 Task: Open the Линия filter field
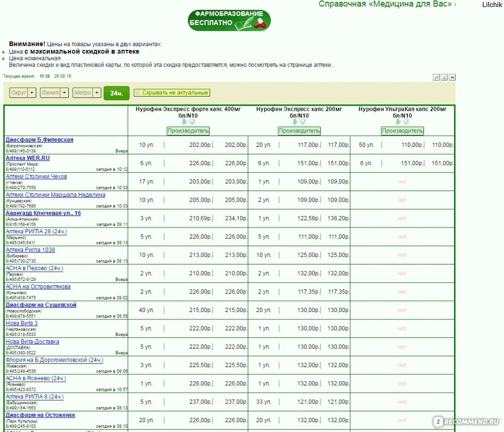50,93
